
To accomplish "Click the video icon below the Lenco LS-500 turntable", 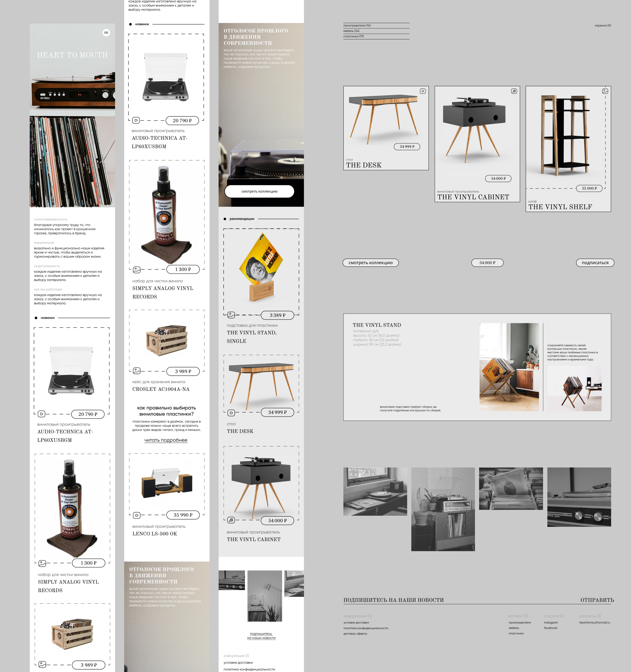I will pos(136,515).
